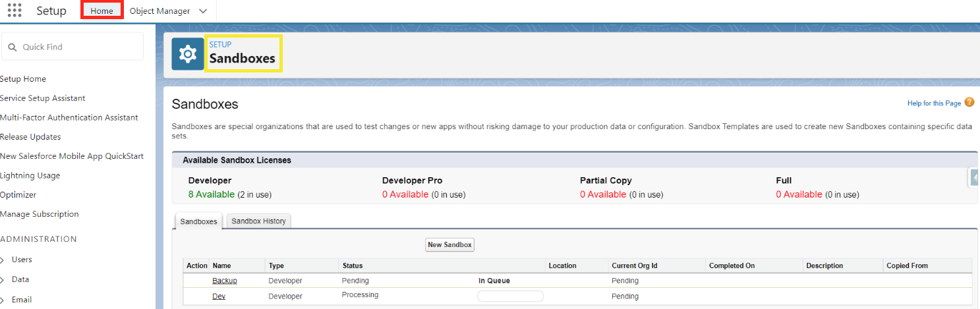
Task: Go to Setup Home in sidebar
Action: click(x=23, y=79)
